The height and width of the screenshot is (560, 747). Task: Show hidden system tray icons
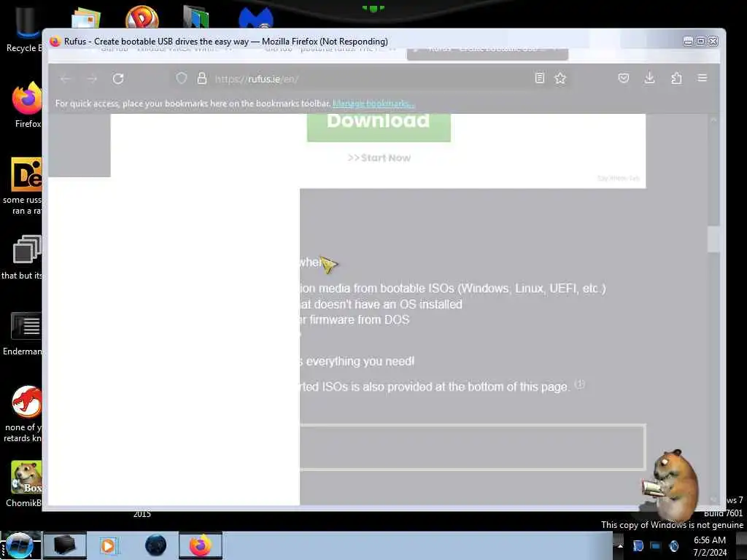tap(620, 545)
